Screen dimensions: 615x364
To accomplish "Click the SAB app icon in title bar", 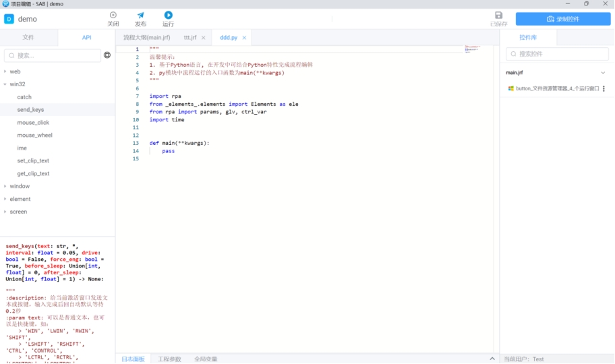I will coord(5,3).
